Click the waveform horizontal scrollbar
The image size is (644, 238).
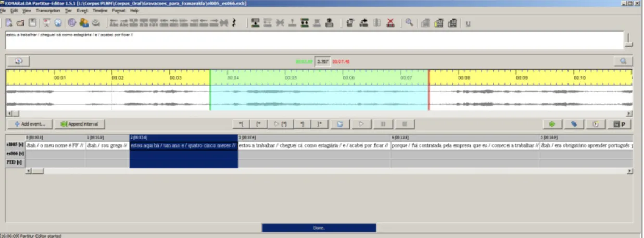click(319, 114)
